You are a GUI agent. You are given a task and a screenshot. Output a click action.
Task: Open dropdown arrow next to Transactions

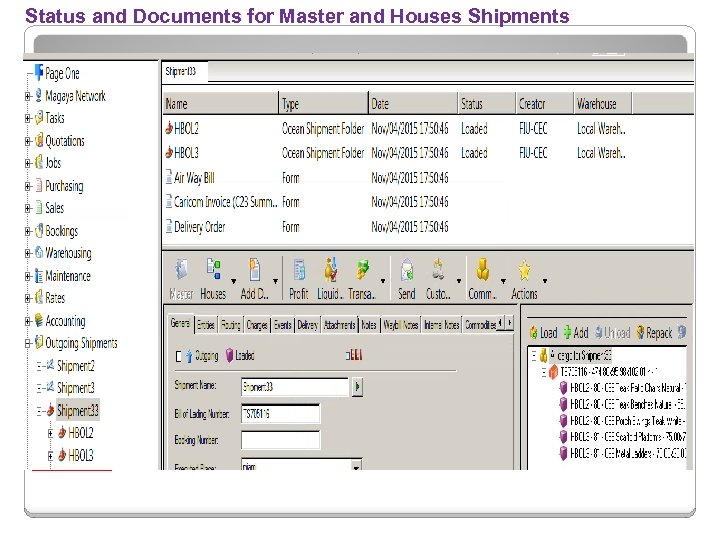click(x=382, y=281)
